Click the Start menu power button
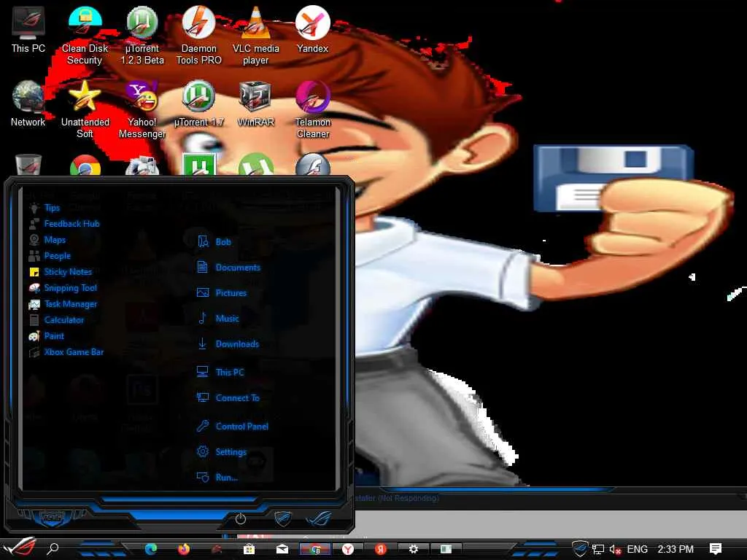Image resolution: width=747 pixels, height=560 pixels. click(x=241, y=519)
